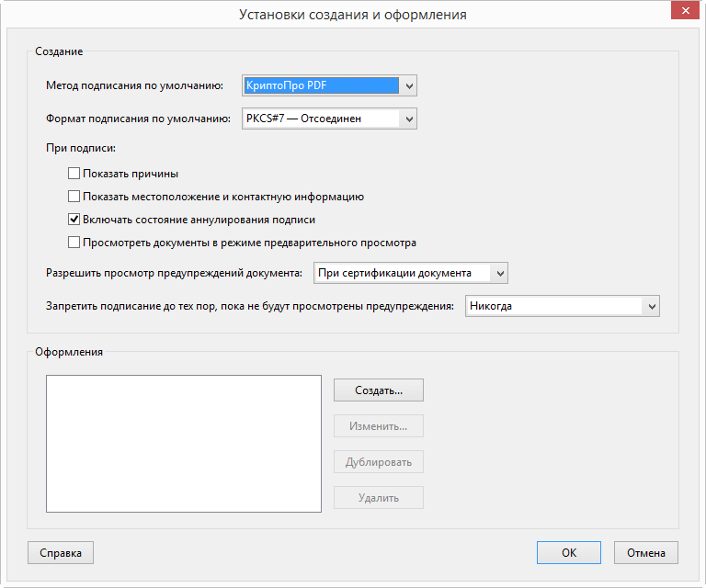The width and height of the screenshot is (706, 588).
Task: Click the Метод подписания по умолчанию label
Action: (x=134, y=85)
